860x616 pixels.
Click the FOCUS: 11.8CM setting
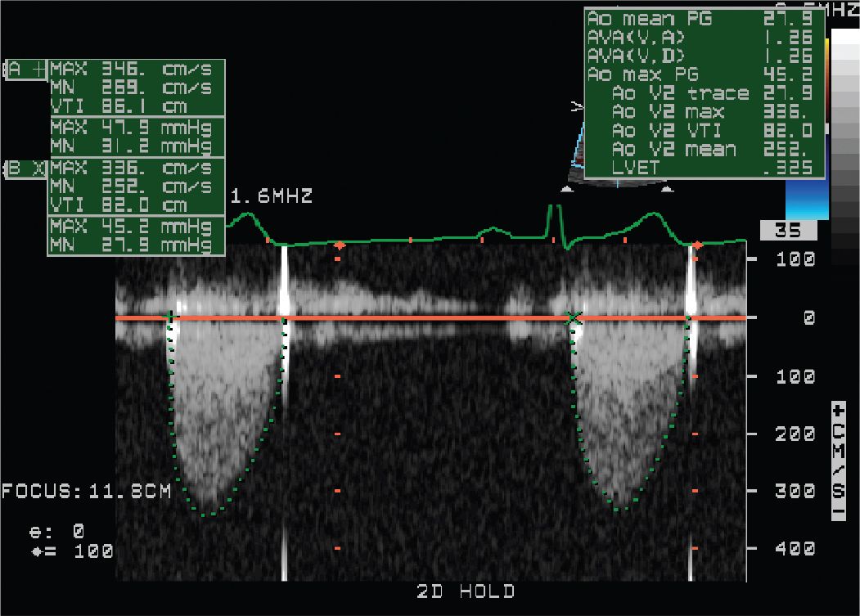(x=86, y=491)
